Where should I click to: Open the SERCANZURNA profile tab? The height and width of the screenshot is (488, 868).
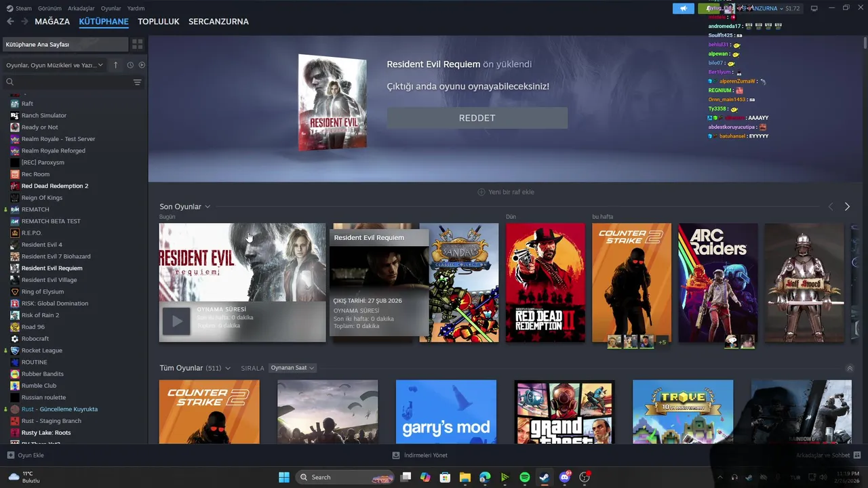pyautogui.click(x=218, y=22)
